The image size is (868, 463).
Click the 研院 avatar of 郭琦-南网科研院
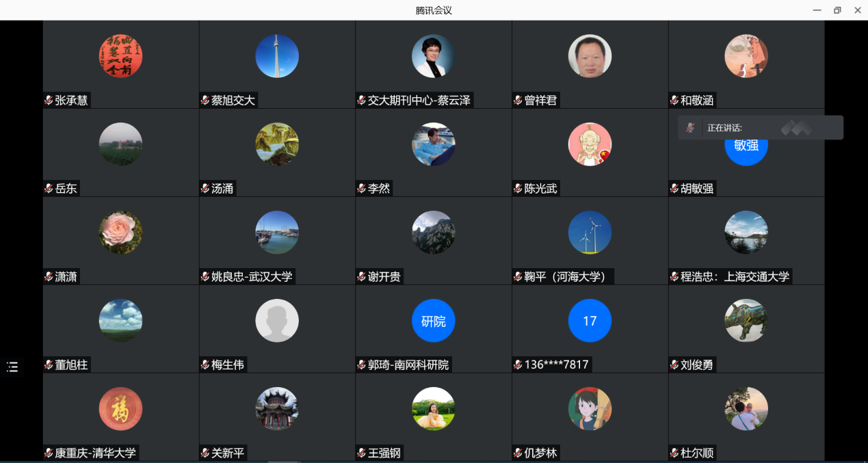(433, 320)
